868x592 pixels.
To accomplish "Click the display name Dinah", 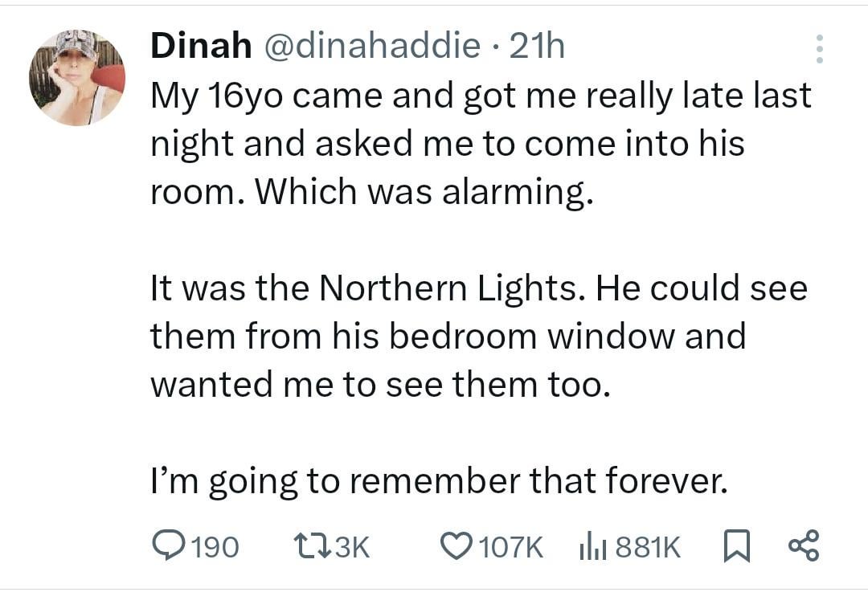I will (x=201, y=47).
